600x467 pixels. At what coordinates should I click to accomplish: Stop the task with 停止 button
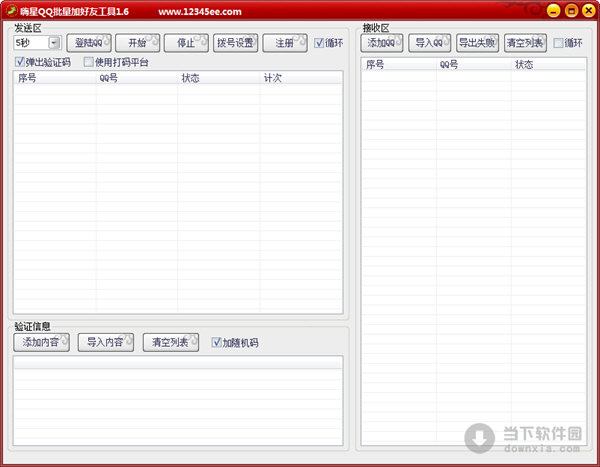[x=186, y=43]
